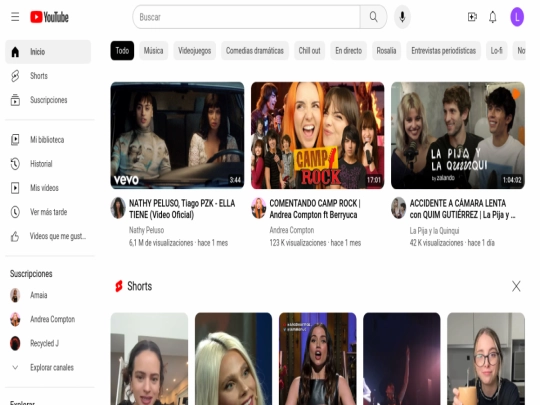This screenshot has height=405, width=540.
Task: Click Nathy Peluso channel avatar by video
Action: [x=118, y=208]
